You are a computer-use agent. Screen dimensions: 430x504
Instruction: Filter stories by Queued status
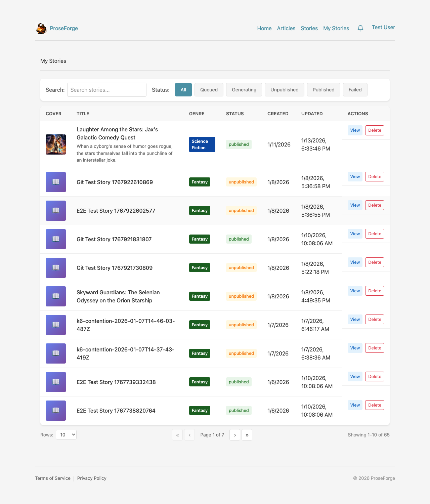tap(209, 90)
